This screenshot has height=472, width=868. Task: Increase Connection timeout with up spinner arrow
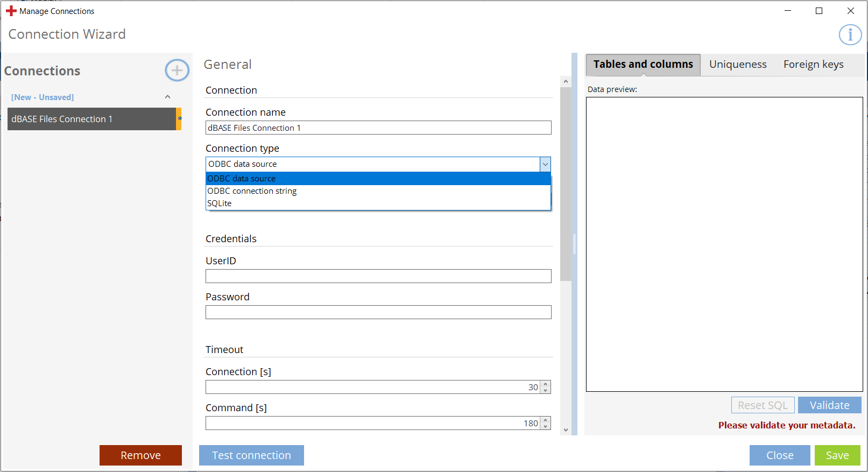546,384
